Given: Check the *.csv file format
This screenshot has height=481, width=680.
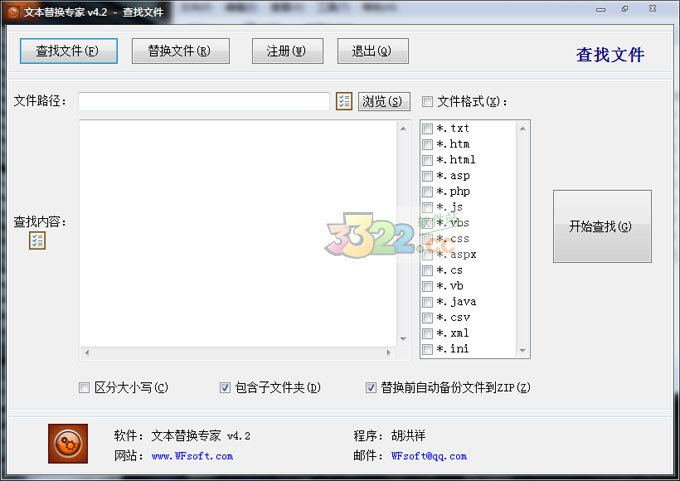Looking at the screenshot, I should [427, 317].
